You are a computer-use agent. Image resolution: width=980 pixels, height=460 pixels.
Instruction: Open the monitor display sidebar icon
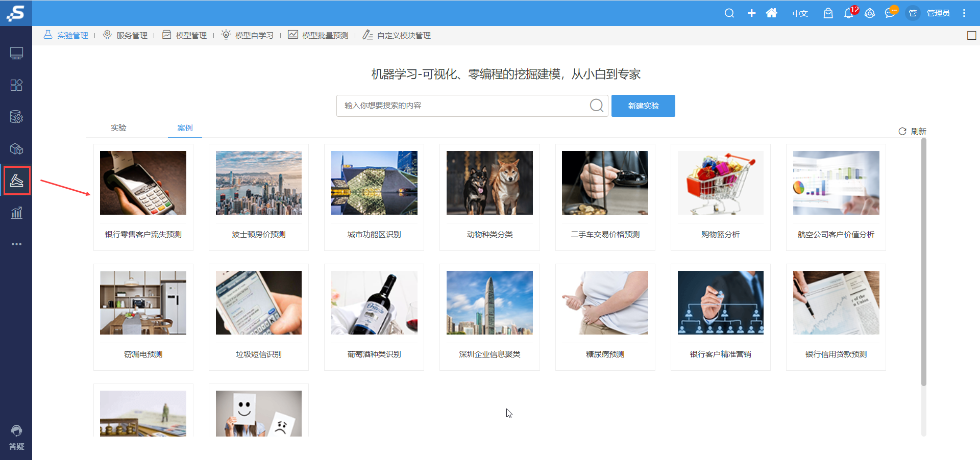16,53
